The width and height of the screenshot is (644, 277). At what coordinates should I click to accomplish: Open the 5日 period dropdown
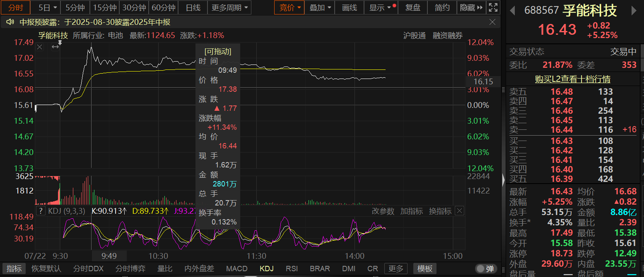(x=46, y=7)
